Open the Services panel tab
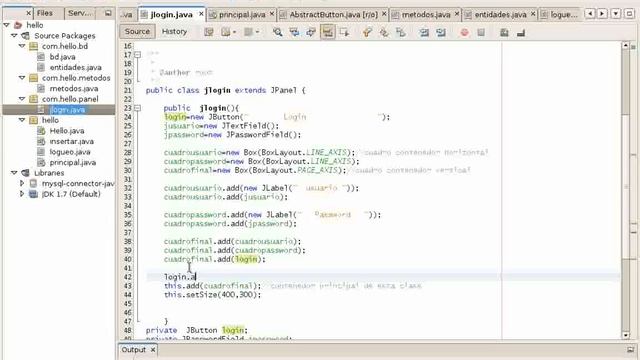 click(80, 13)
